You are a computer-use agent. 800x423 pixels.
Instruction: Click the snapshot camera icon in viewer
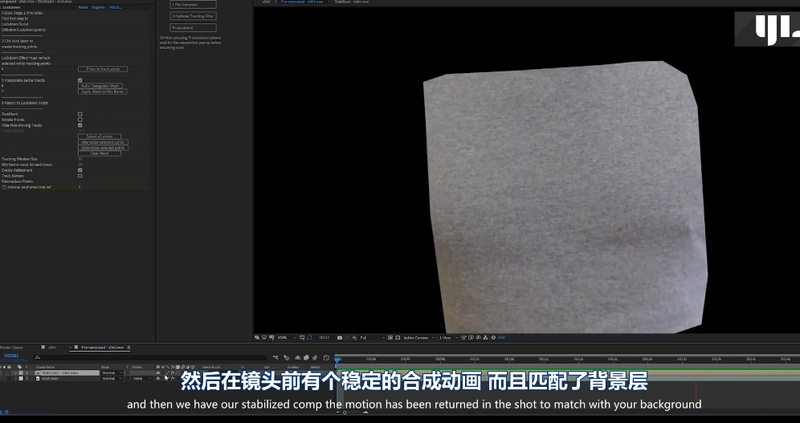coord(340,337)
